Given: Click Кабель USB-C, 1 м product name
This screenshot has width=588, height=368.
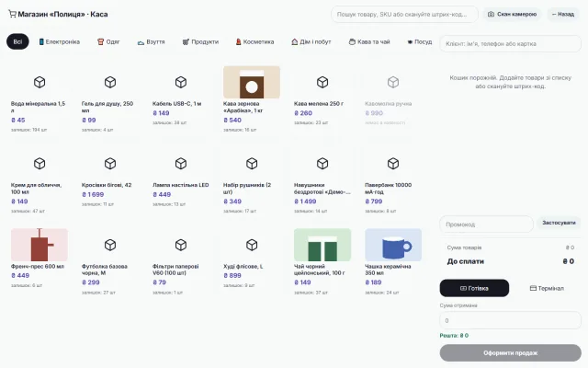Looking at the screenshot, I should [177, 104].
